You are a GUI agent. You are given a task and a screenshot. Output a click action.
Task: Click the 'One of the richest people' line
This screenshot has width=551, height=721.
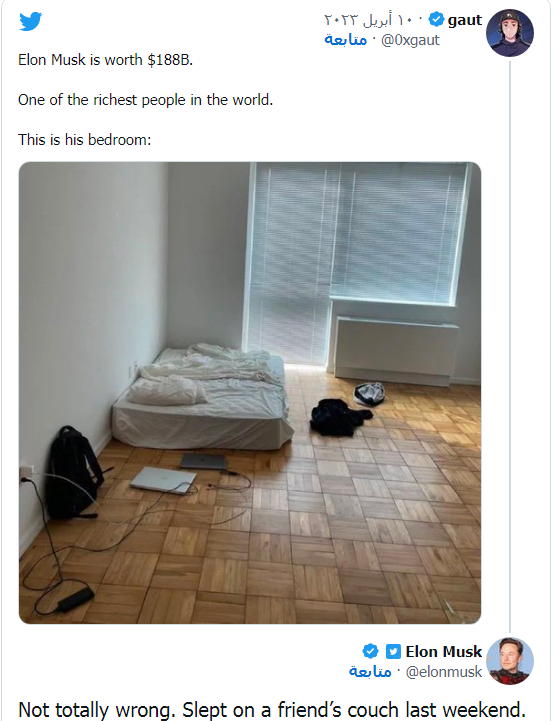[x=145, y=100]
